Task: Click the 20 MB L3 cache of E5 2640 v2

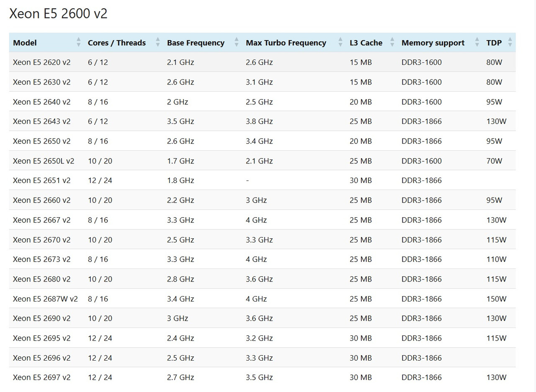Action: coord(361,102)
